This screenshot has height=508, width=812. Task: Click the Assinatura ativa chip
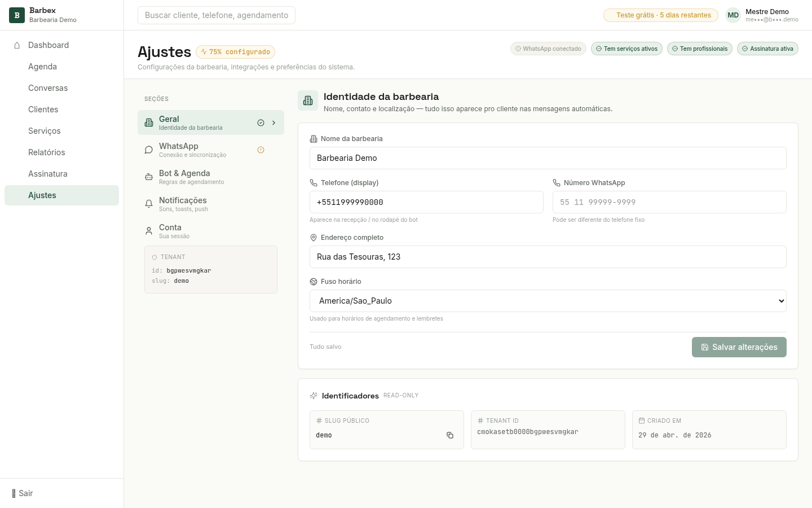tap(767, 49)
